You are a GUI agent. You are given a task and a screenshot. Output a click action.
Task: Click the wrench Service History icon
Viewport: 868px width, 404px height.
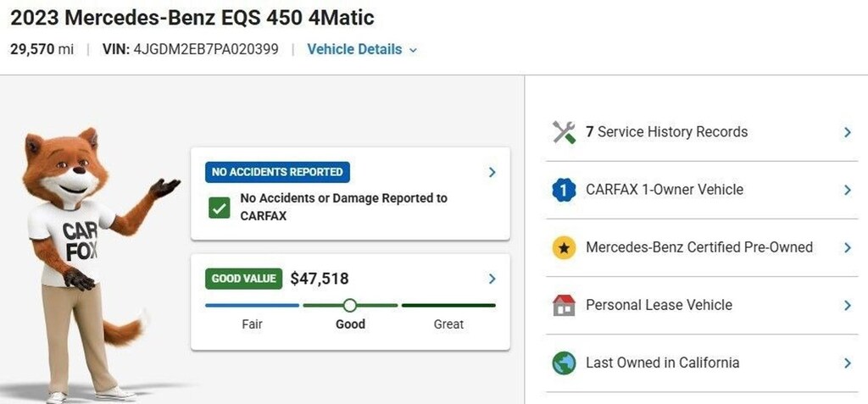tap(564, 132)
